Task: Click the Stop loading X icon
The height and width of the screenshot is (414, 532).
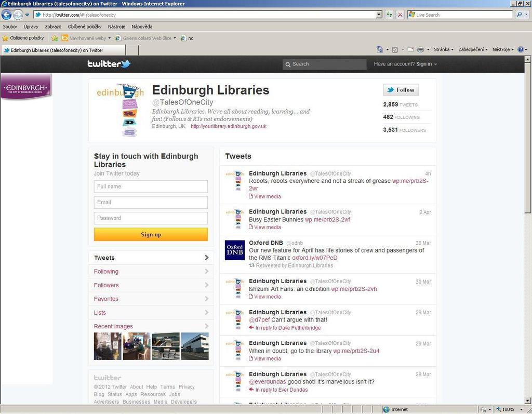Action: 401,15
